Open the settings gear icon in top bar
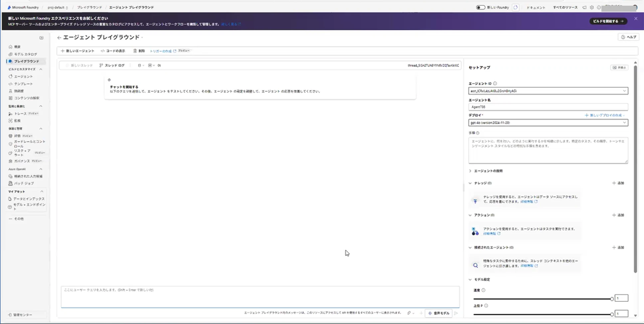 pos(592,7)
